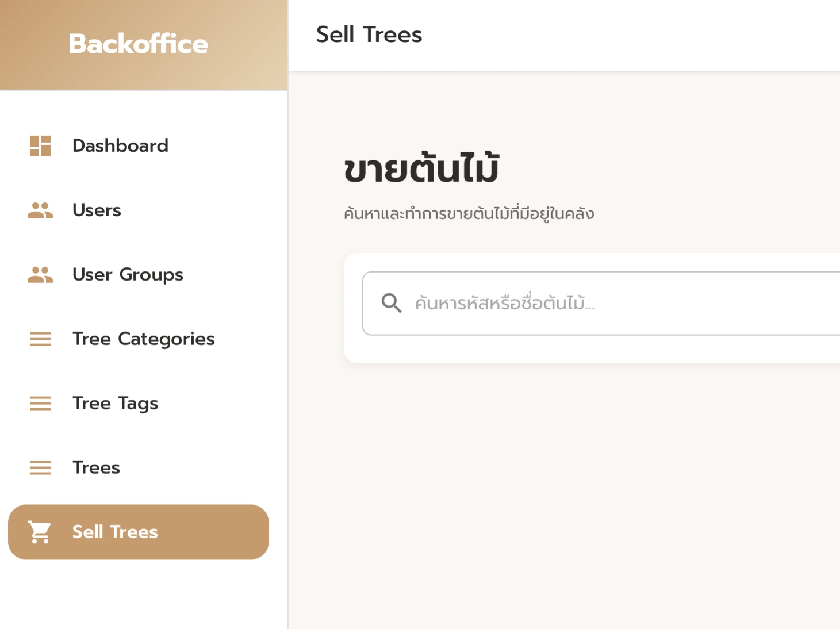Click the ขายต้นไม้ page heading

(x=421, y=170)
